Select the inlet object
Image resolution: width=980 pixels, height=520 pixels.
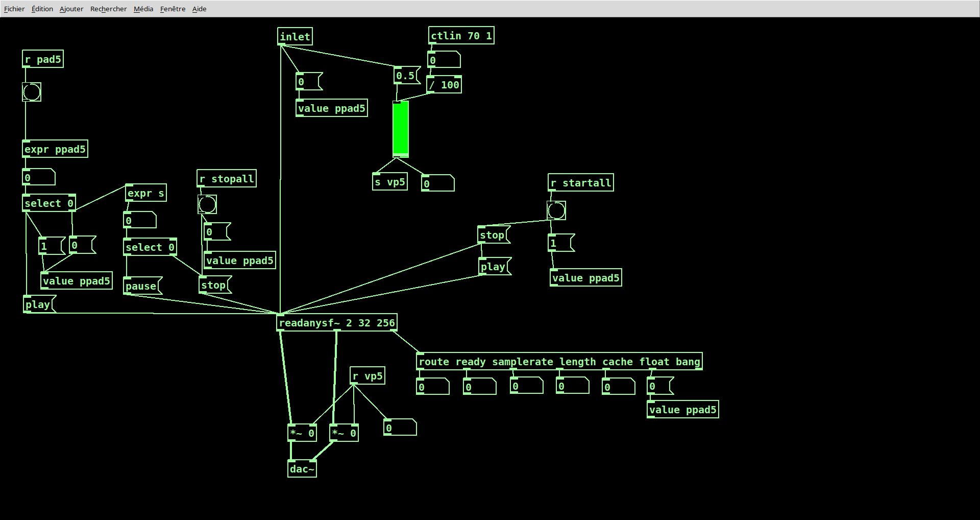click(x=295, y=37)
